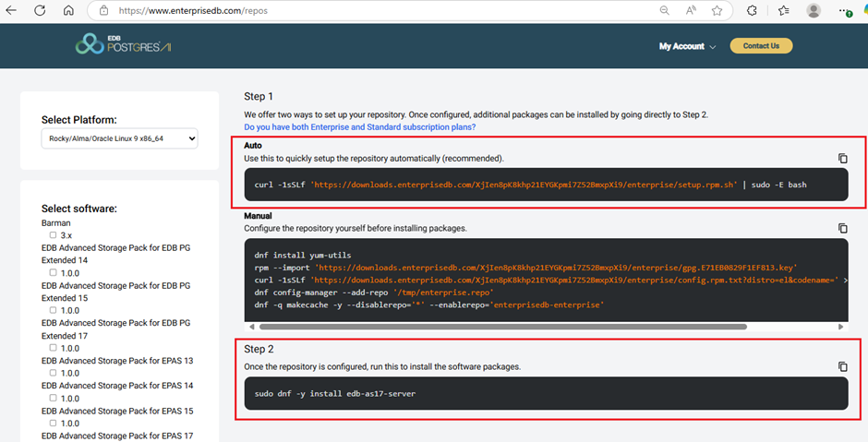Check 1.0.0 under Storage Pack for EDB PG Extended 14
The image size is (868, 442).
(x=54, y=273)
